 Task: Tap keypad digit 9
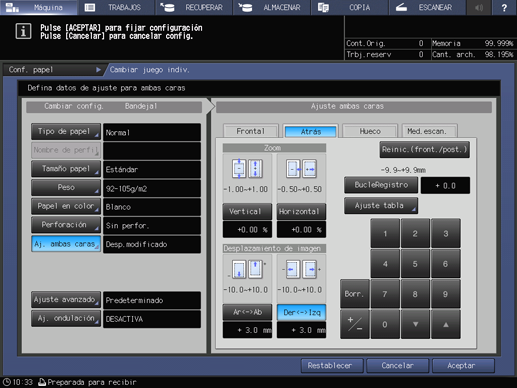446,294
